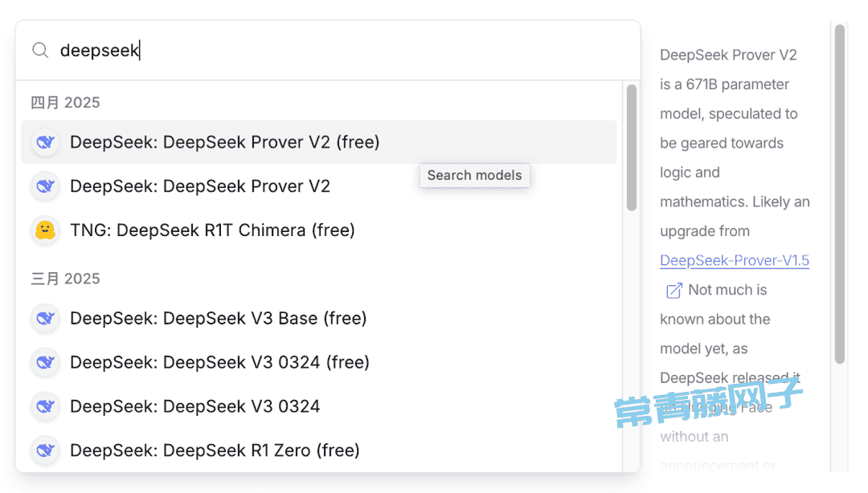
Task: Click the yellow face icon for TNG Chimera
Action: (x=45, y=230)
